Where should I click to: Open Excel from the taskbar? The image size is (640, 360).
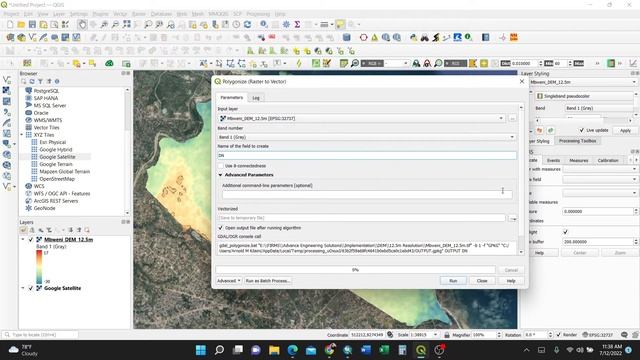[384, 350]
